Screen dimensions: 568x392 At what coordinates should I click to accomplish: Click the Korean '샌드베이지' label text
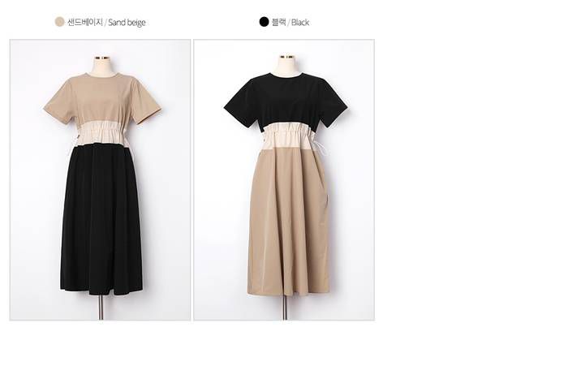(85, 22)
